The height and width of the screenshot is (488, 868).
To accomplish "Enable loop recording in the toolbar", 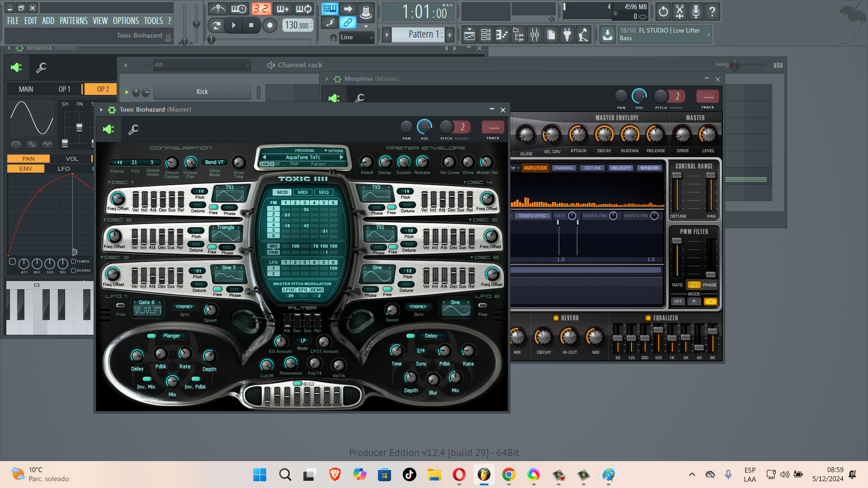I will (x=304, y=9).
